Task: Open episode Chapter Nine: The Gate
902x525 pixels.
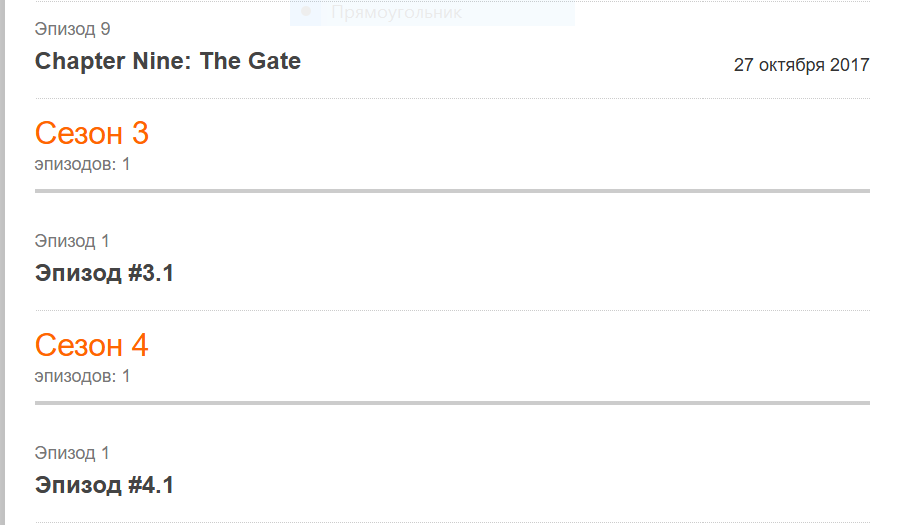Action: click(x=167, y=61)
